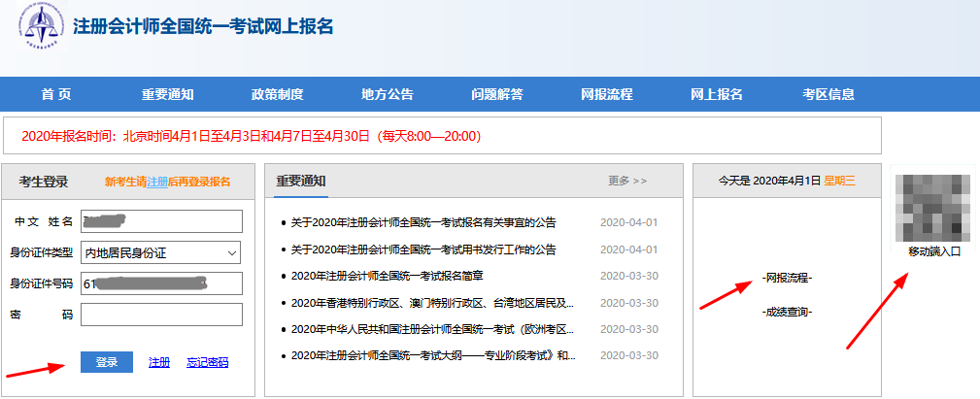Go to 首页 in navigation bar

pos(56,94)
